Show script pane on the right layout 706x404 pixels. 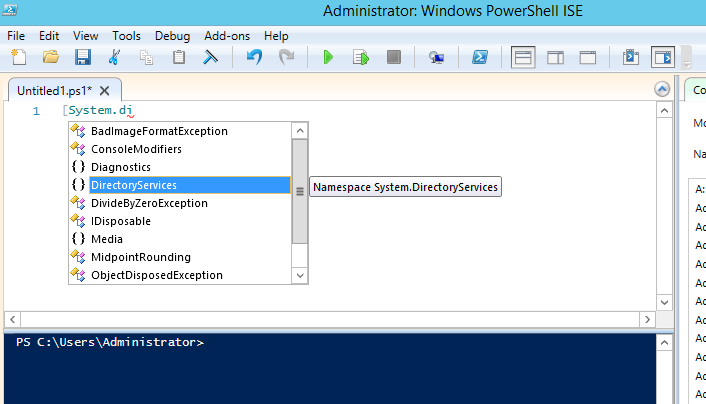pos(555,57)
